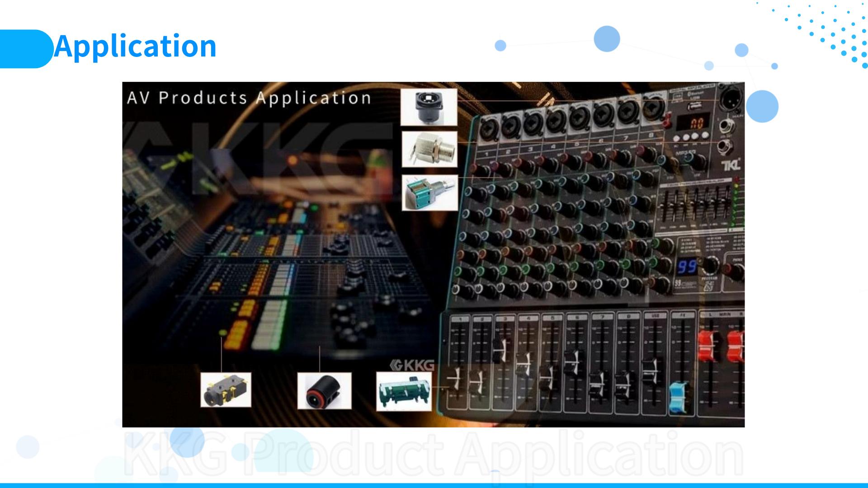
Task: Click the black DC power jack thumbnail
Action: (x=324, y=391)
